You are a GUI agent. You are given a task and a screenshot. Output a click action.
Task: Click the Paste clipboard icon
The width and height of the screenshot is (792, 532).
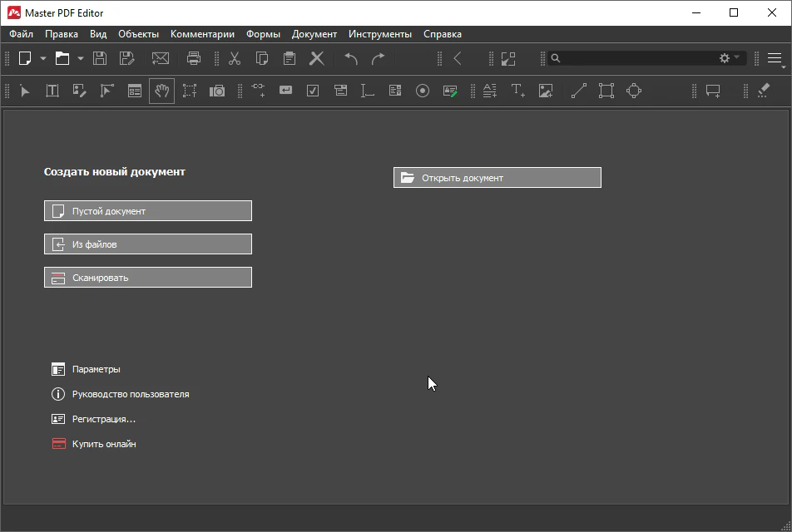[290, 58]
